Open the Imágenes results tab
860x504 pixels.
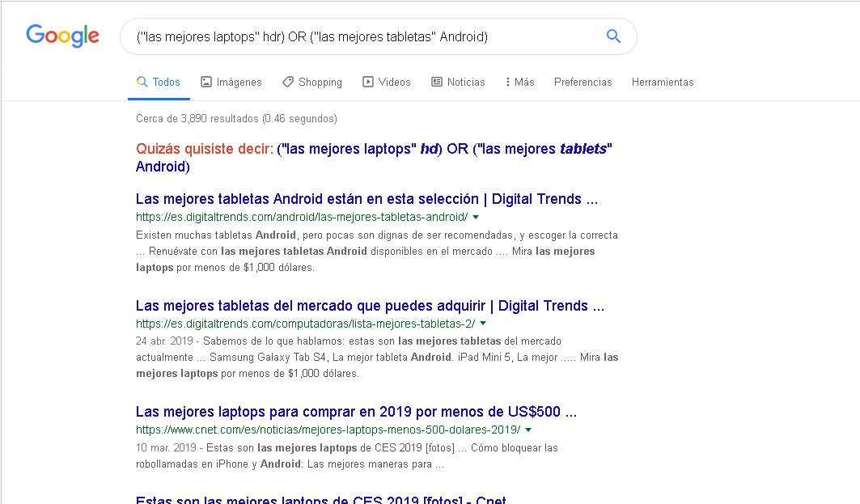pos(231,82)
